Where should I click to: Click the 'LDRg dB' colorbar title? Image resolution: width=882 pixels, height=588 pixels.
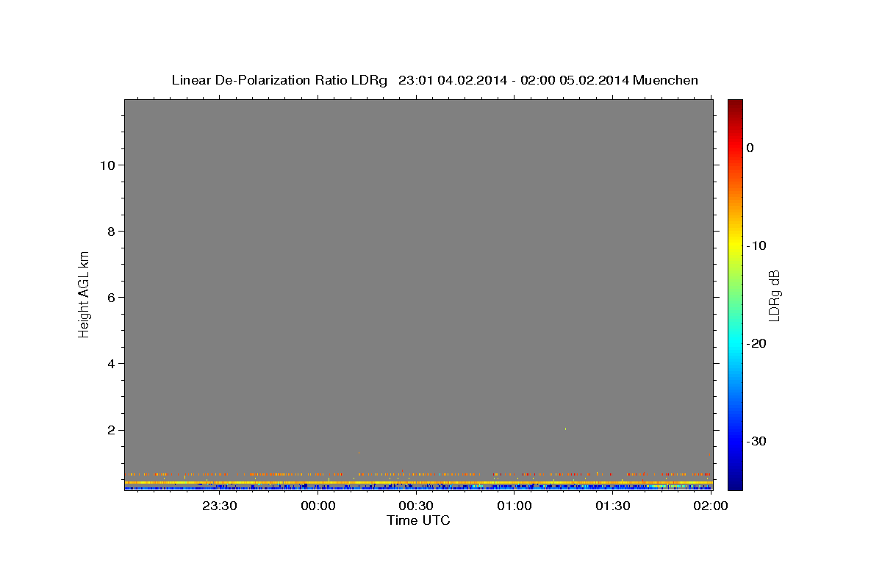pyautogui.click(x=775, y=295)
